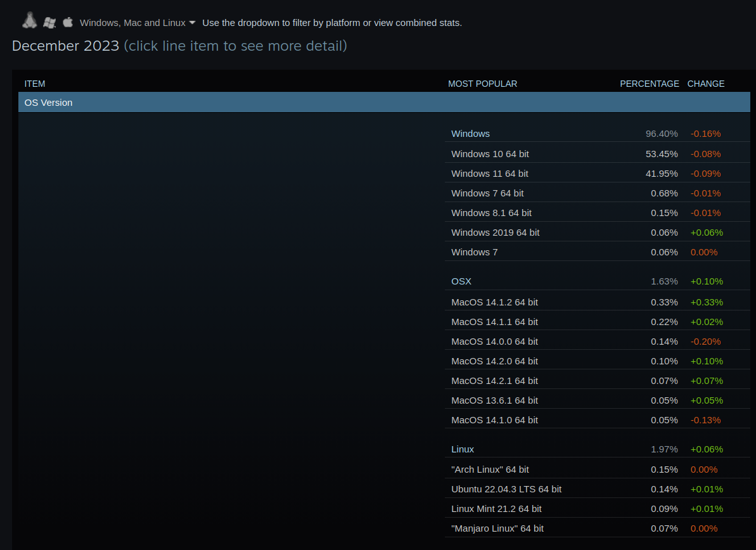
Task: Select the Linux Mint 21.2 64 bit row
Action: pos(598,509)
